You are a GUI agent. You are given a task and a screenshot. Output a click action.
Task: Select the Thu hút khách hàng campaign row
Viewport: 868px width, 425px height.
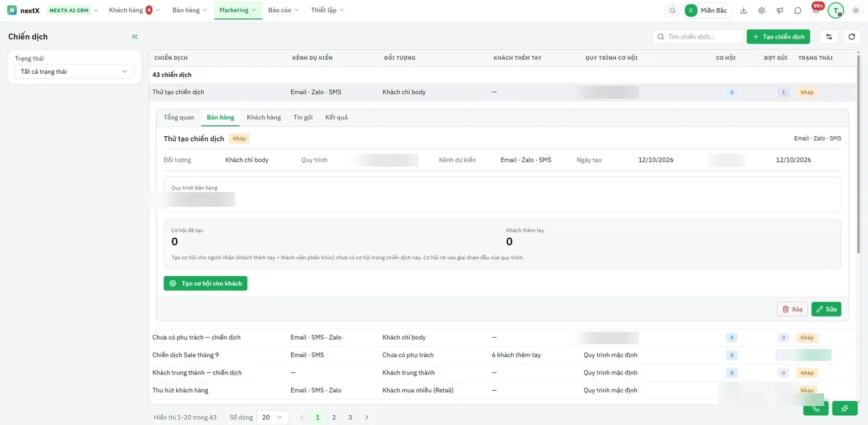point(502,390)
